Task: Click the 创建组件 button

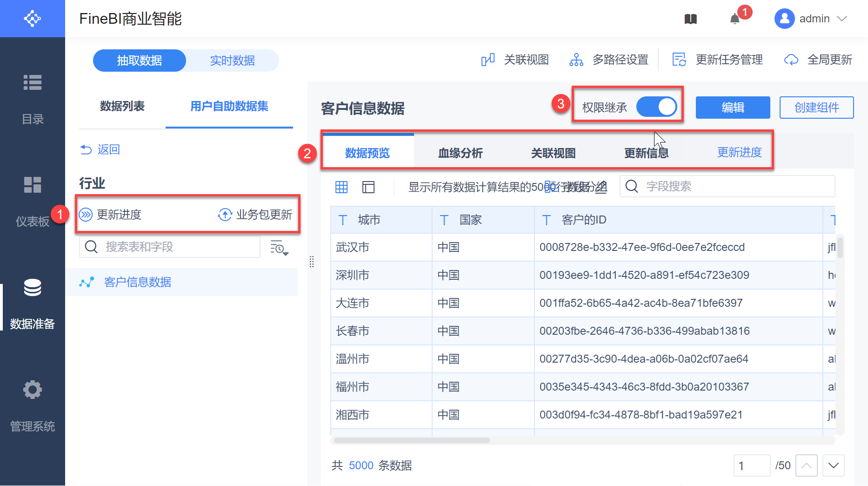Action: [x=817, y=108]
